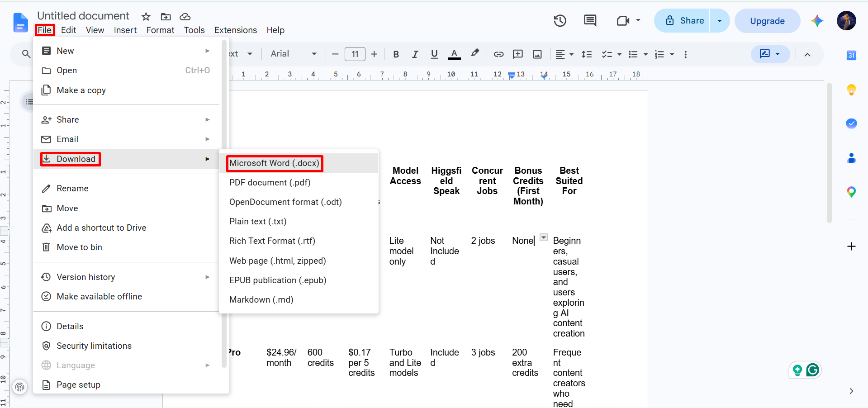868x408 pixels.
Task: Open version history clock icon
Action: 560,21
